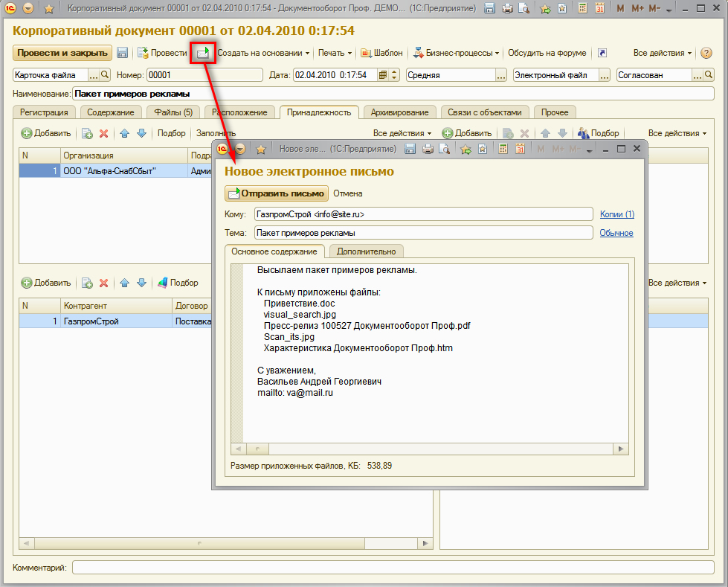
Task: Click the help question mark icon
Action: pyautogui.click(x=706, y=53)
